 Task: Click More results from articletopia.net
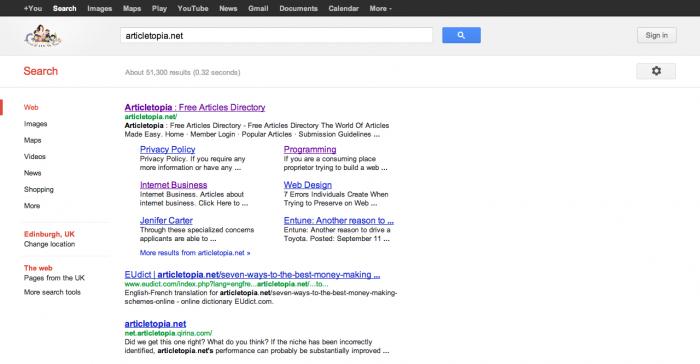click(x=195, y=253)
